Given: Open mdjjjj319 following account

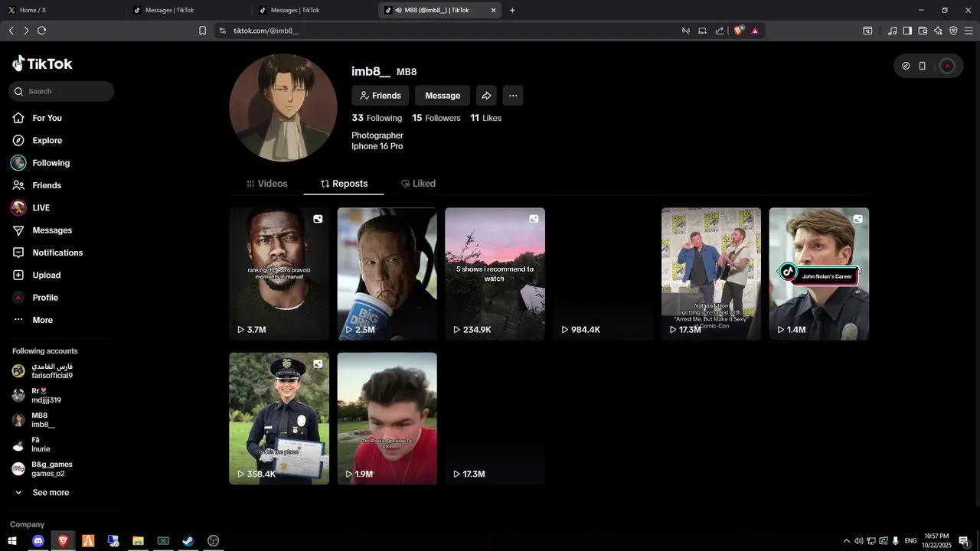Looking at the screenshot, I should [x=37, y=396].
